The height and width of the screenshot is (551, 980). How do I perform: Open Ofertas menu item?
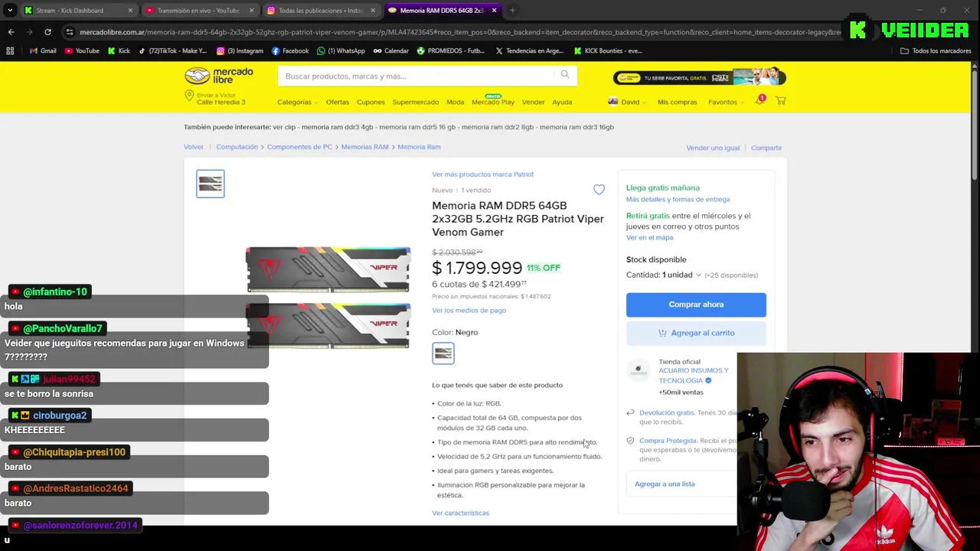(337, 102)
